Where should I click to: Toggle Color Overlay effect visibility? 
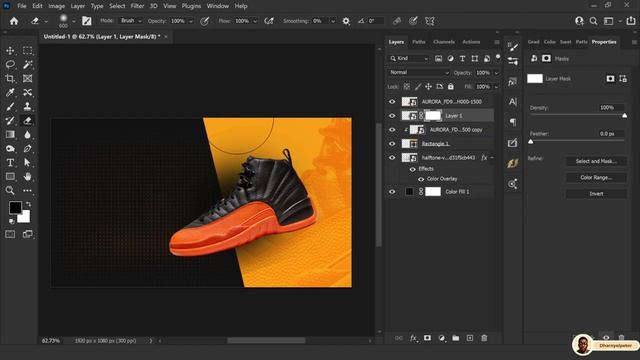[x=421, y=179]
